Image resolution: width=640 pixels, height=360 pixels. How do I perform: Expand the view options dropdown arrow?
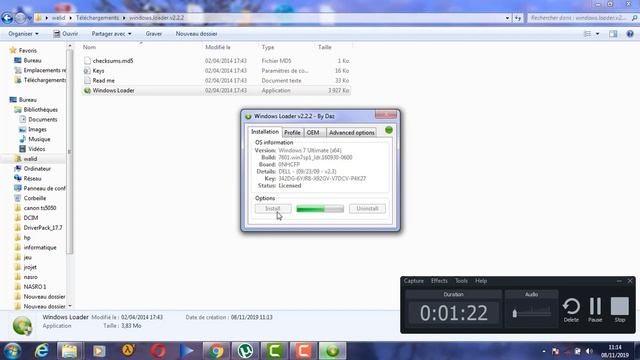coord(598,34)
